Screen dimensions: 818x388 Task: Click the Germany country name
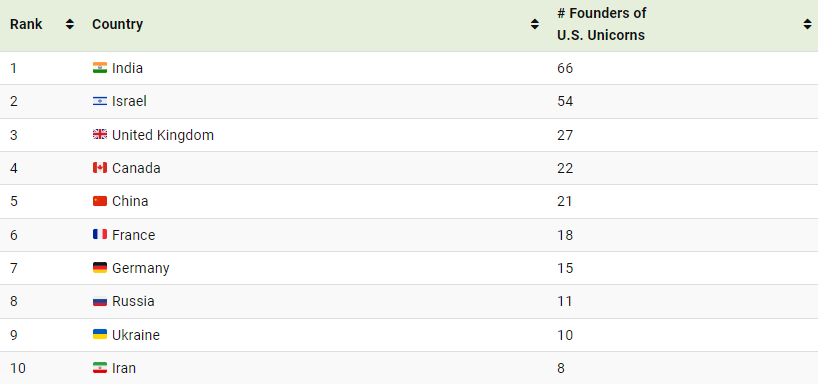tap(141, 268)
